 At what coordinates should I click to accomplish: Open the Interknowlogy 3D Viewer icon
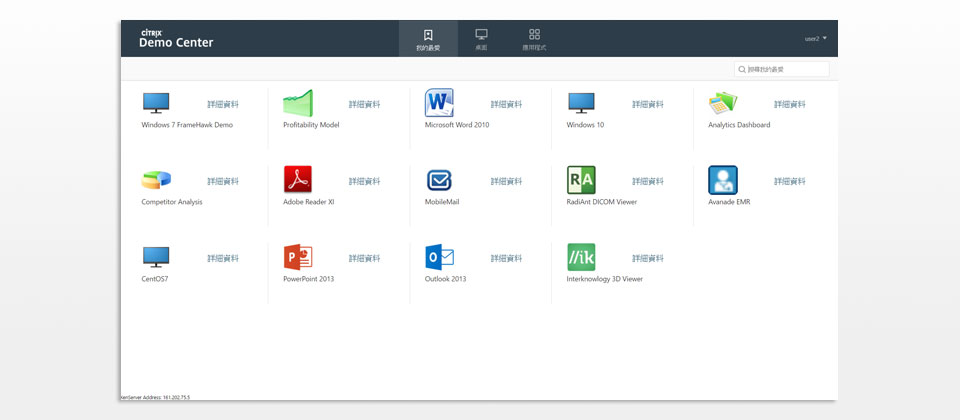pyautogui.click(x=581, y=256)
